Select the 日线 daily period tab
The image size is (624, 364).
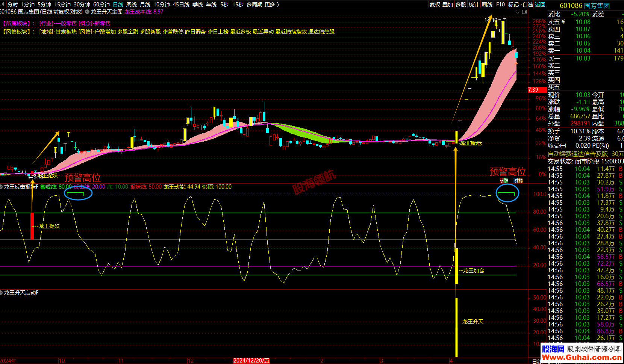click(118, 5)
